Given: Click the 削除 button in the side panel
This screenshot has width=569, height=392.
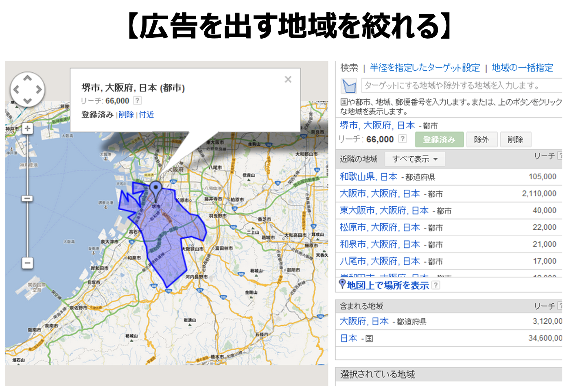Looking at the screenshot, I should click(516, 139).
